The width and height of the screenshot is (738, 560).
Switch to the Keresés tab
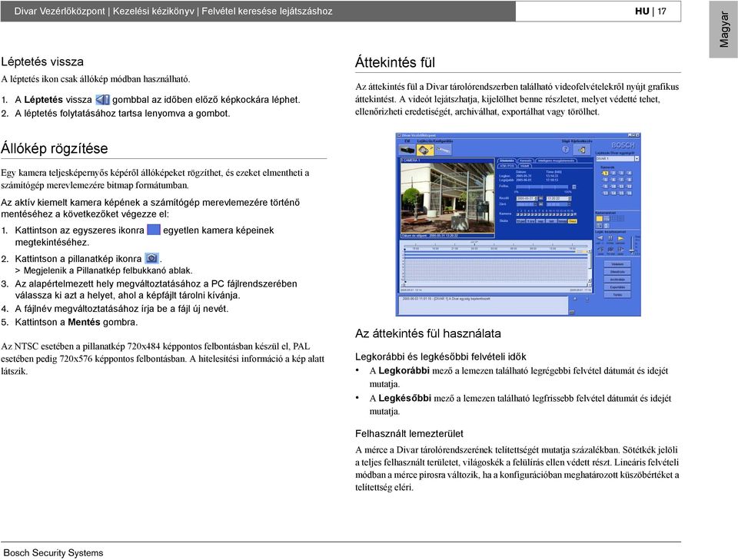tap(525, 161)
